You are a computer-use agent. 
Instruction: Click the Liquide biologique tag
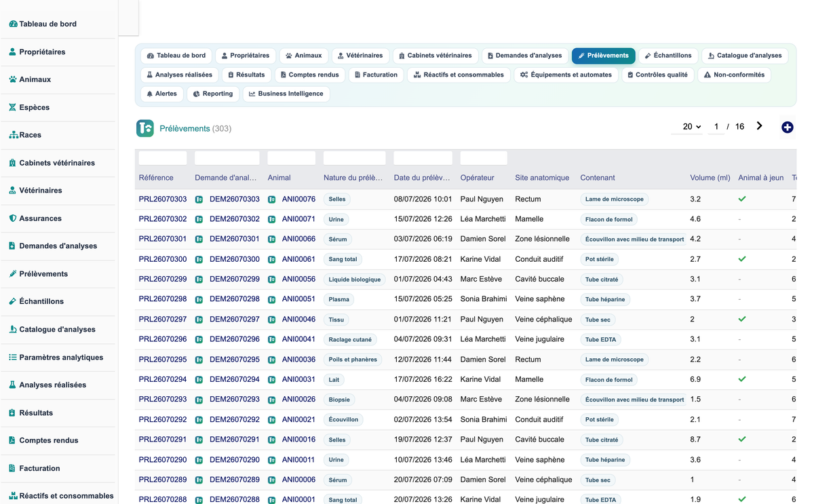coord(355,279)
